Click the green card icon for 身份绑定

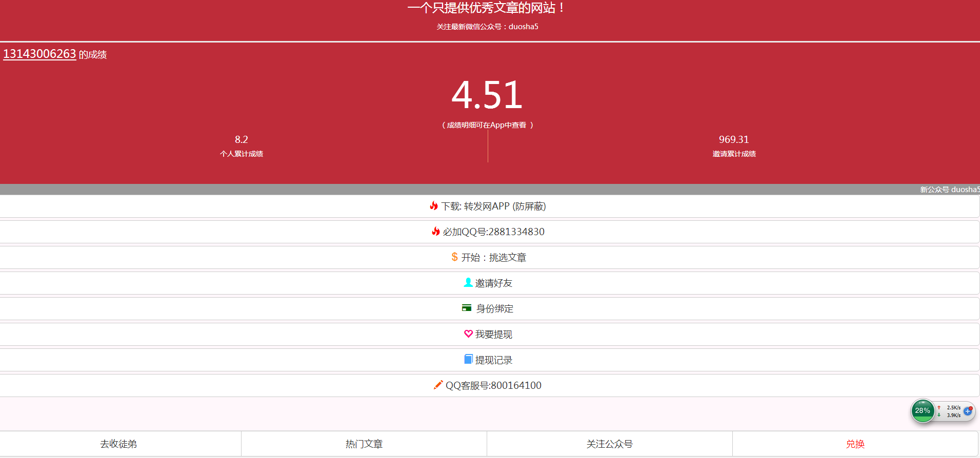(467, 308)
